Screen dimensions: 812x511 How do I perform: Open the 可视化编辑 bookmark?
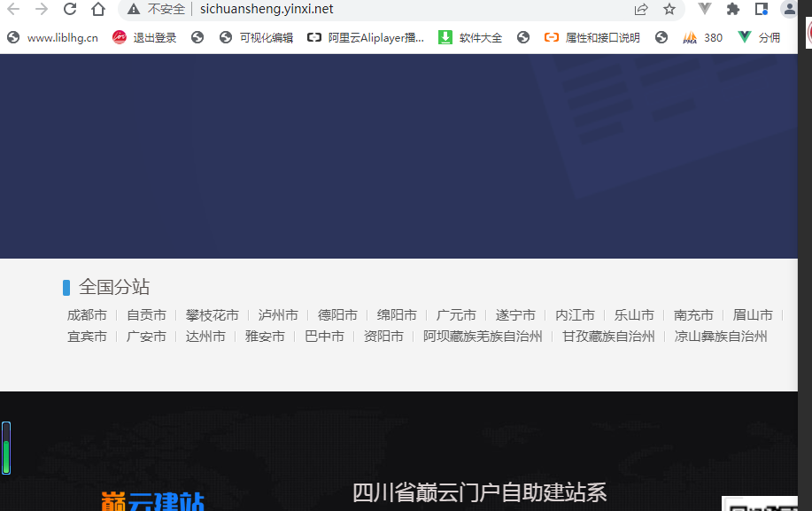258,37
